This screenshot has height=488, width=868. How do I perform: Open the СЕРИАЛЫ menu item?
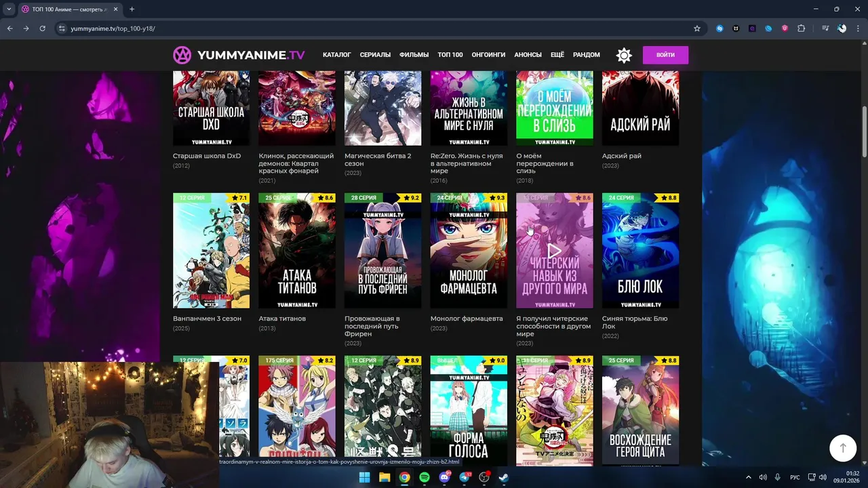click(375, 55)
